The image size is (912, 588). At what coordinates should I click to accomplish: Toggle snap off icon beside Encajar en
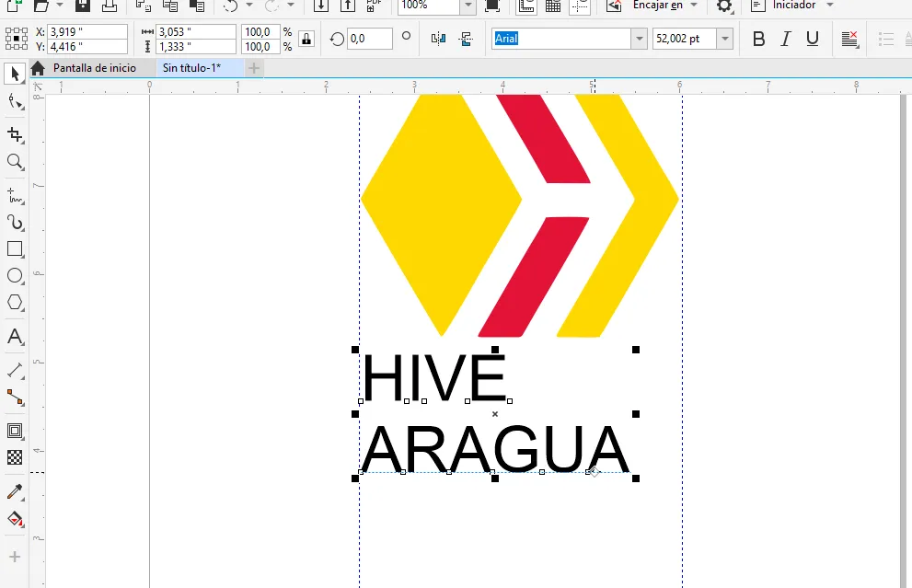coord(614,6)
